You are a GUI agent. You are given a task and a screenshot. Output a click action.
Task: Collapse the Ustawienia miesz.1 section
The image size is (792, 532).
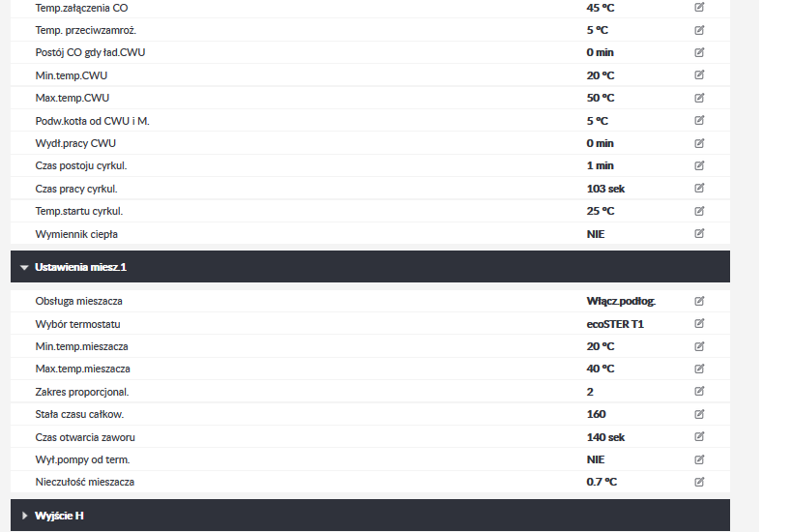(x=370, y=267)
